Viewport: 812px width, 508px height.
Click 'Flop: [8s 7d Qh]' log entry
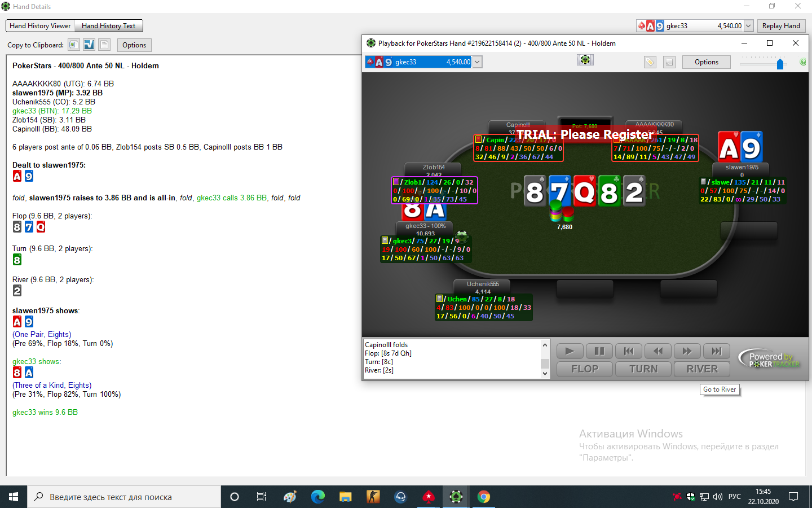(x=388, y=353)
